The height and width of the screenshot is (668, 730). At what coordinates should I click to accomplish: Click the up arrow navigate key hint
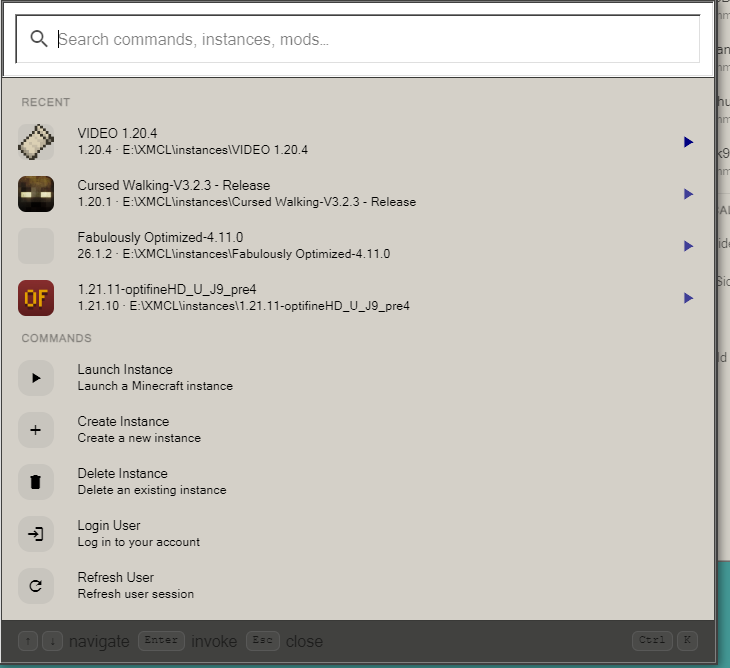[x=28, y=641]
